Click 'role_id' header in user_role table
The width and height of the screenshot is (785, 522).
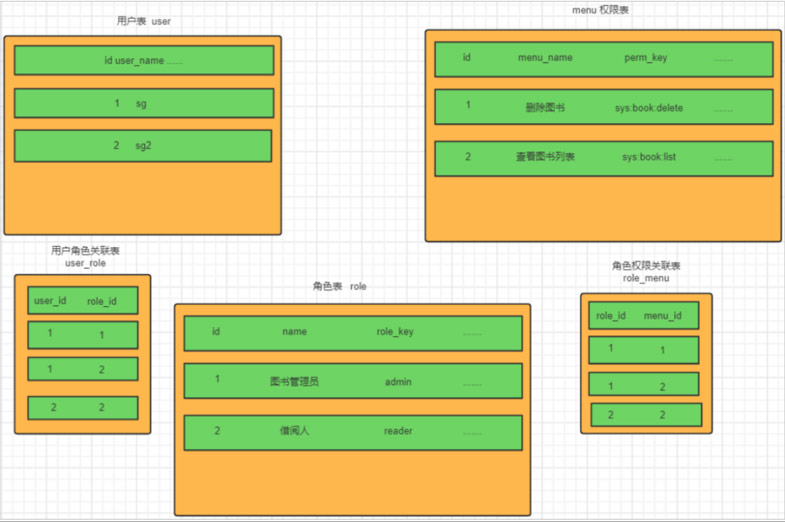click(x=102, y=301)
